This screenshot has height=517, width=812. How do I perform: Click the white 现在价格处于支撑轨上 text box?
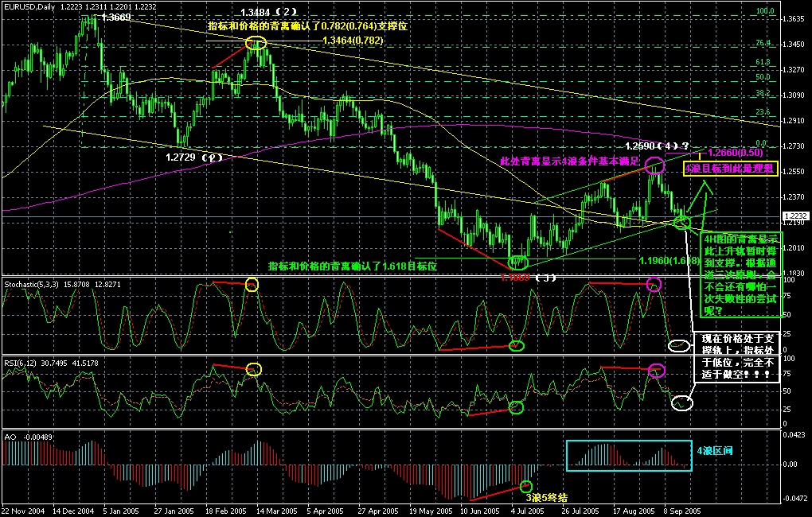point(736,357)
